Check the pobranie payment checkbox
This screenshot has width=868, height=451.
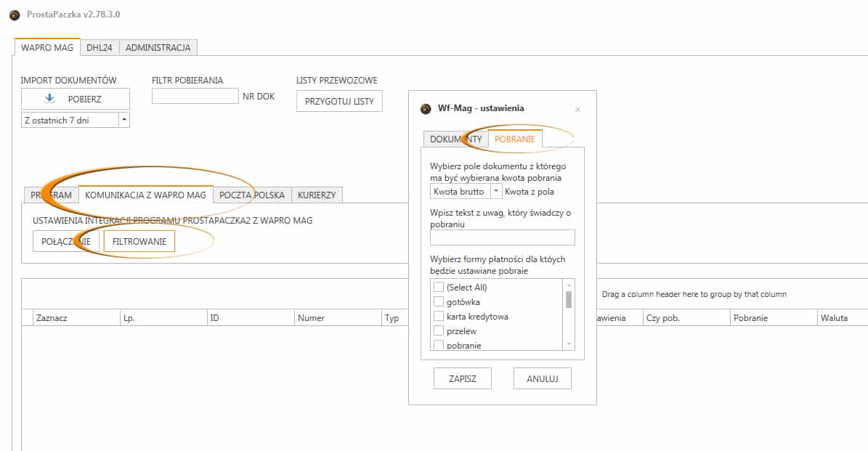439,345
